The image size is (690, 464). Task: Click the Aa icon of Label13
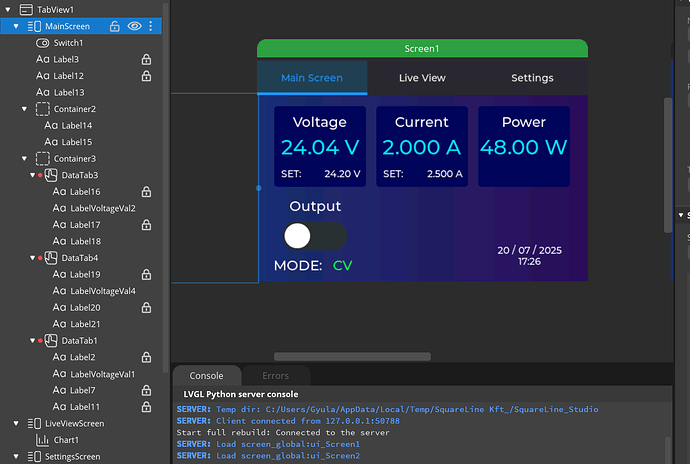tap(43, 92)
